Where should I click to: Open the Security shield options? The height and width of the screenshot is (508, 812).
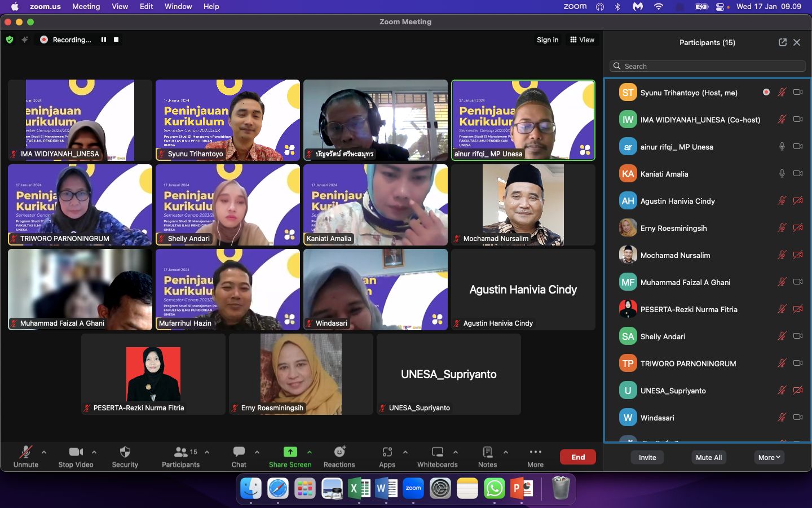coord(125,457)
